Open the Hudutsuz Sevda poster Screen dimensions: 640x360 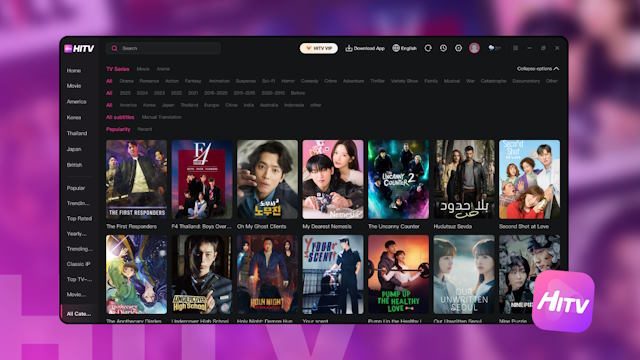tap(464, 180)
